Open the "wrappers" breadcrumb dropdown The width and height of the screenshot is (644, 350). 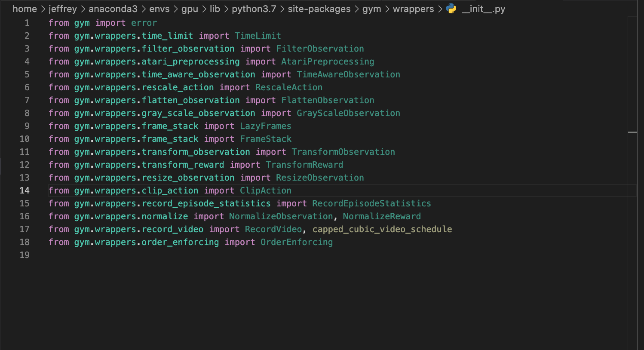[413, 9]
